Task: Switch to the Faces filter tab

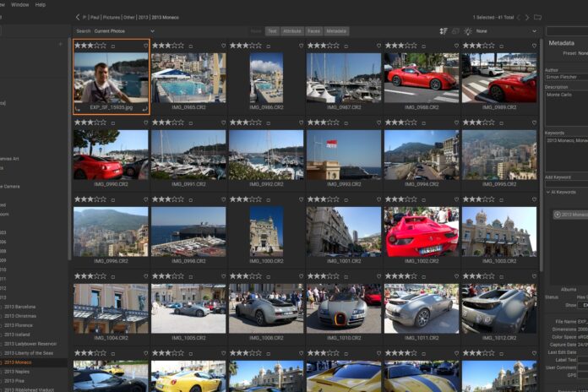Action: pyautogui.click(x=314, y=31)
